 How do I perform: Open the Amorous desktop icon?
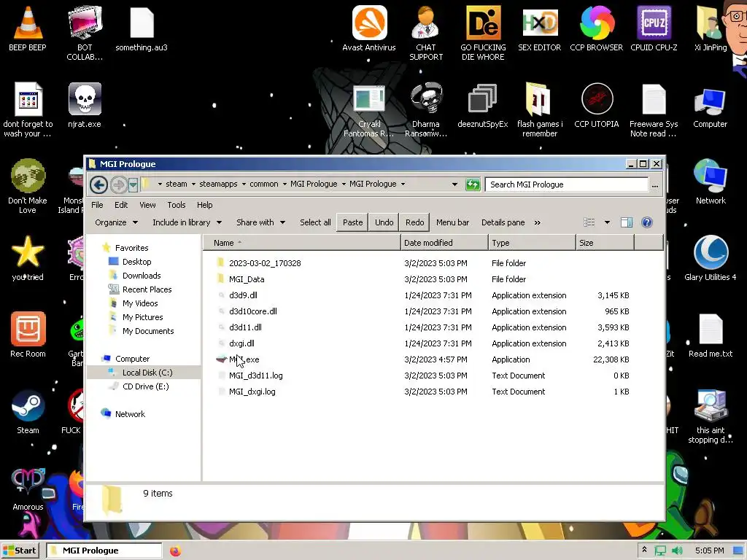(x=28, y=489)
